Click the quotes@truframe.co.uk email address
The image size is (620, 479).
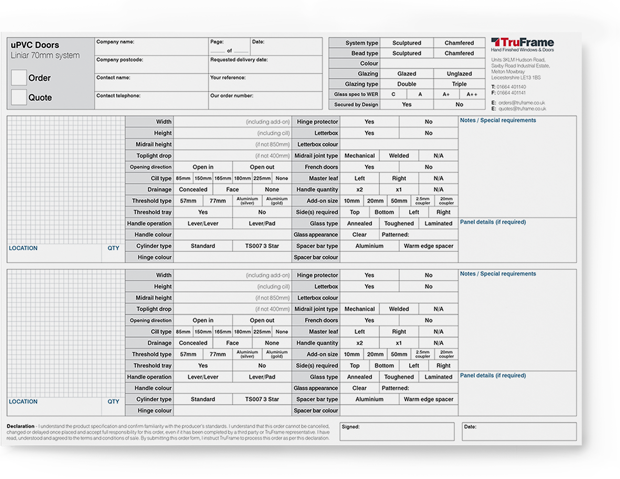point(522,108)
